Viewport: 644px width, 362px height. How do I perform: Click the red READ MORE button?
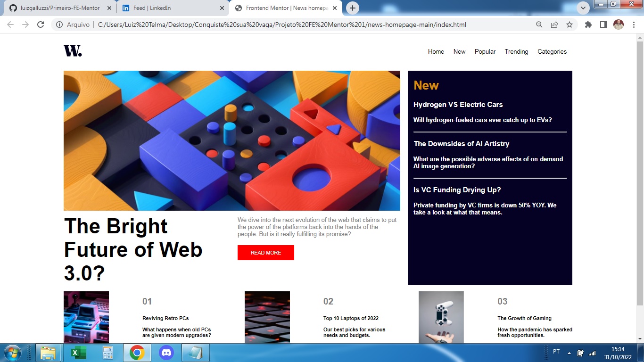(266, 253)
